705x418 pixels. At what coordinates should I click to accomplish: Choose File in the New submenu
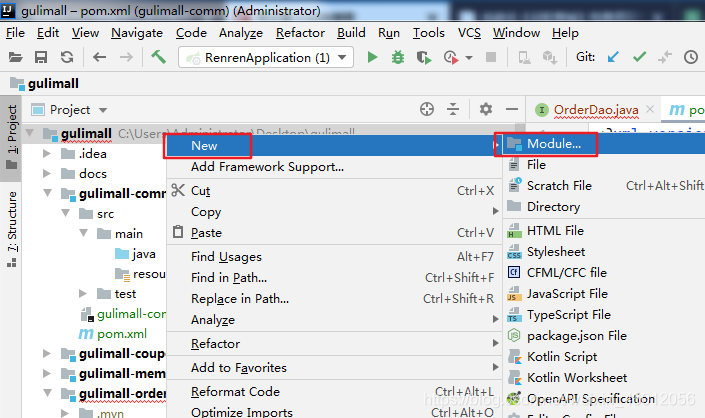coord(604,165)
